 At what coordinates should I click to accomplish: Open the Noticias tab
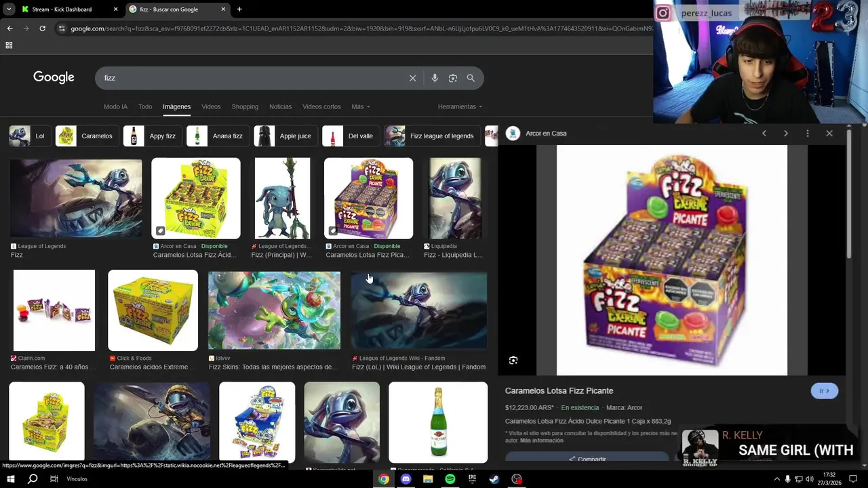pyautogui.click(x=280, y=107)
